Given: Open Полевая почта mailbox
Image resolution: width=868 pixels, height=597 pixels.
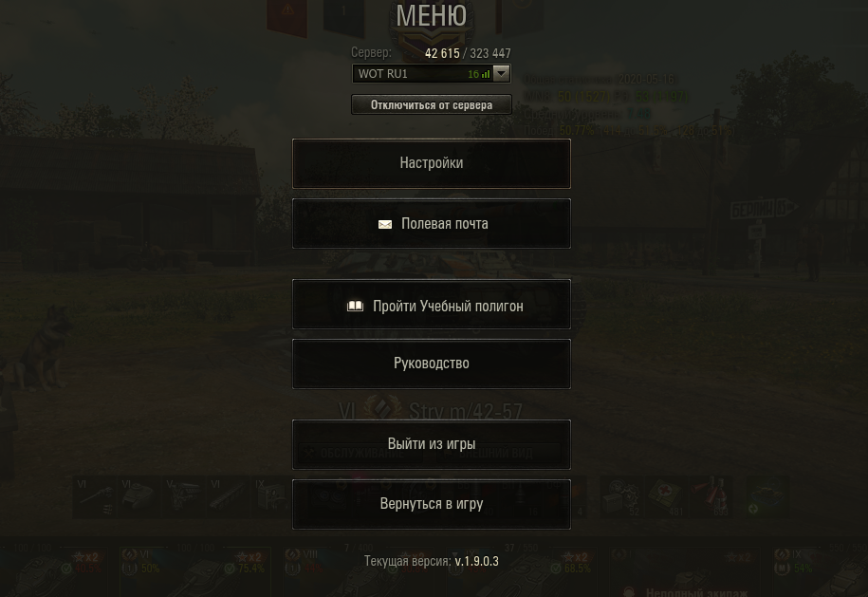Looking at the screenshot, I should point(432,224).
